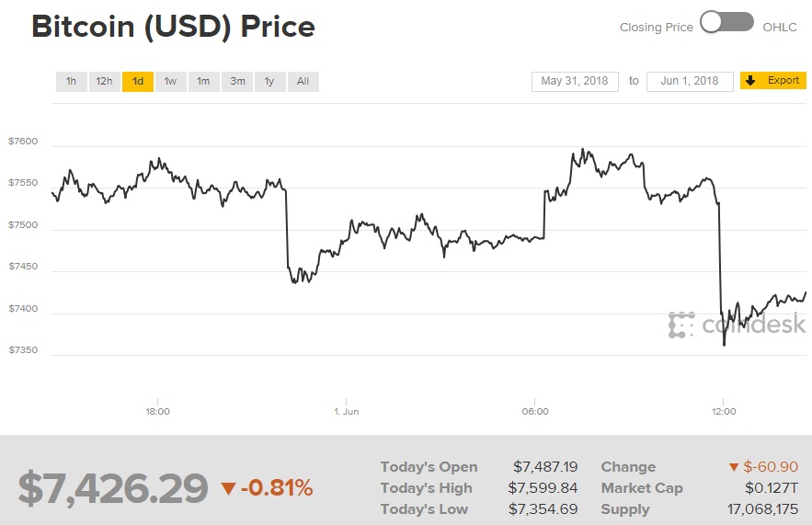This screenshot has width=812, height=525.
Task: Select the 1d time range
Action: 138,82
